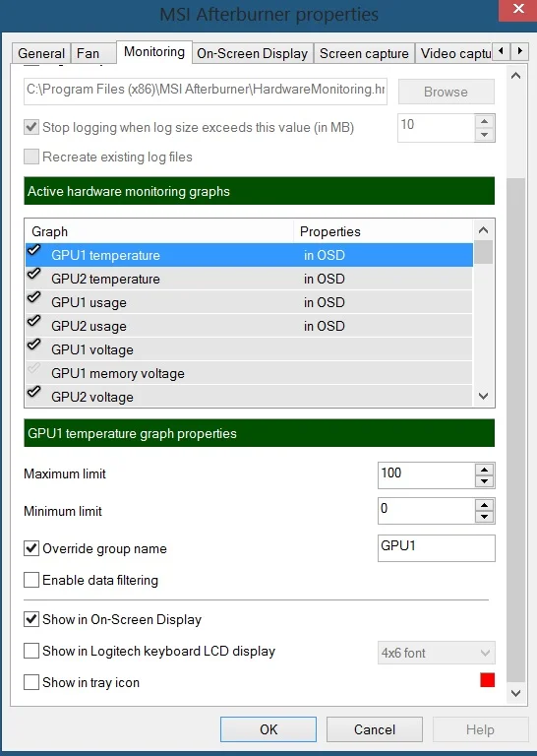
Task: Select the GPU2 usage row
Action: coord(249,326)
